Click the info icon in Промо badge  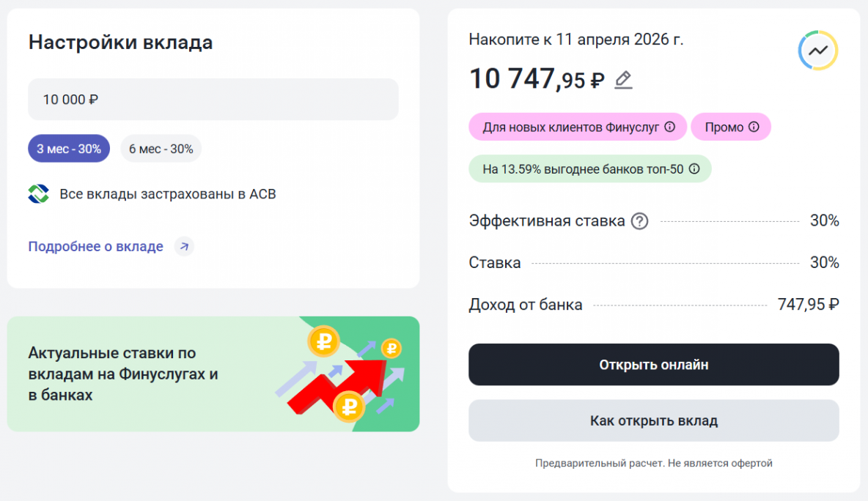[x=754, y=127]
